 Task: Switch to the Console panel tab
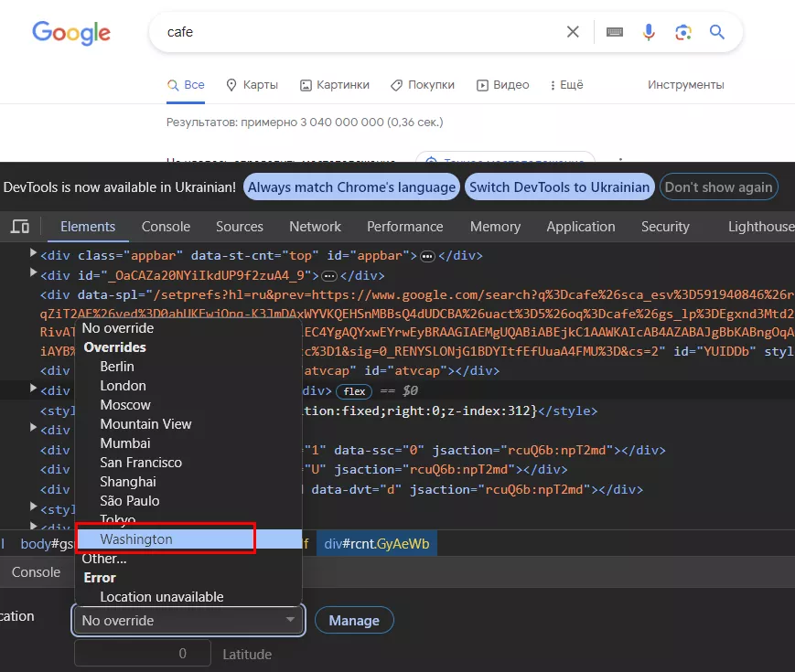click(166, 227)
